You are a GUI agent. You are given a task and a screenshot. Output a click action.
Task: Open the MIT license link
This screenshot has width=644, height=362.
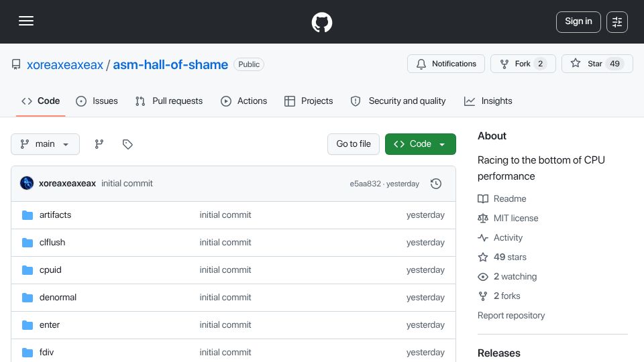[516, 218]
